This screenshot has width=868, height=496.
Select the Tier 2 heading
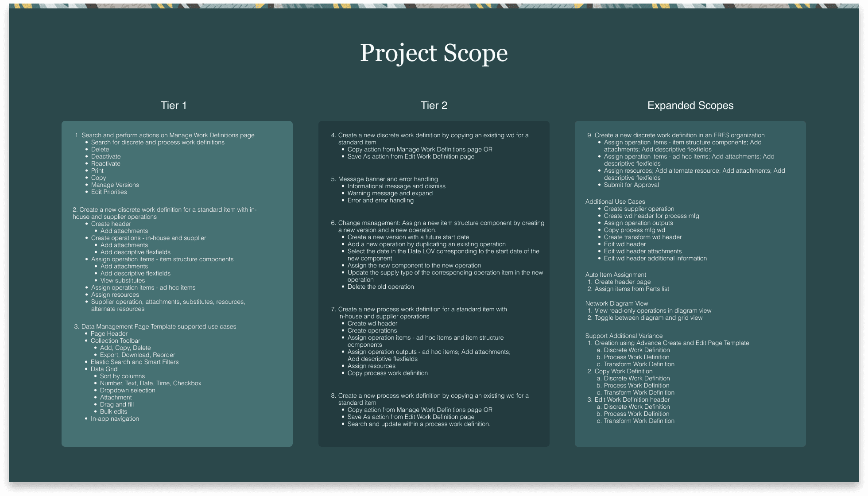click(x=434, y=105)
